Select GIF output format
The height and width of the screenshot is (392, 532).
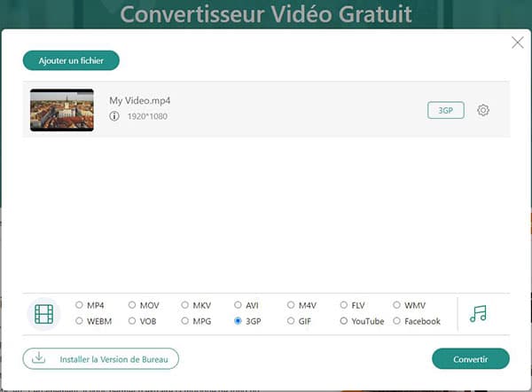291,321
